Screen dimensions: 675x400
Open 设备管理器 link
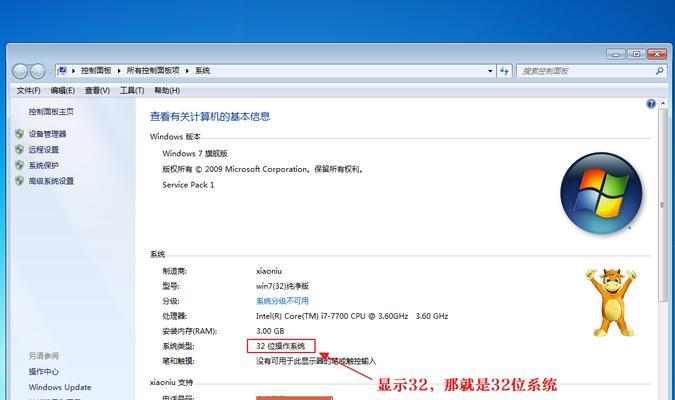pyautogui.click(x=47, y=134)
